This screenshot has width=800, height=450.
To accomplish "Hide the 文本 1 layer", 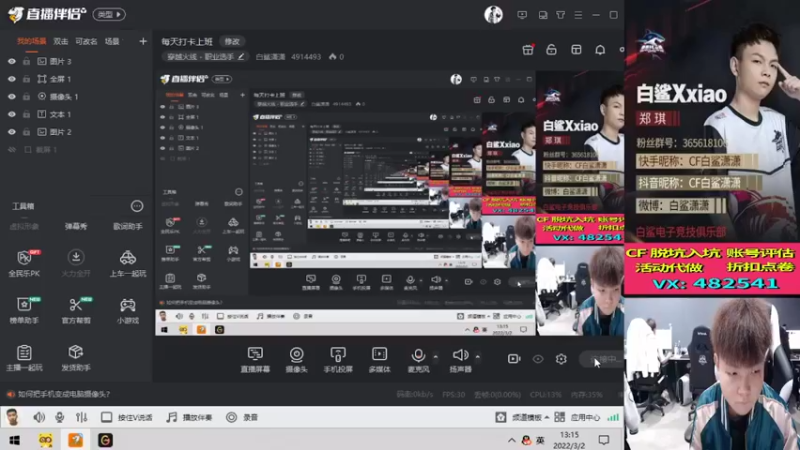I will point(12,114).
